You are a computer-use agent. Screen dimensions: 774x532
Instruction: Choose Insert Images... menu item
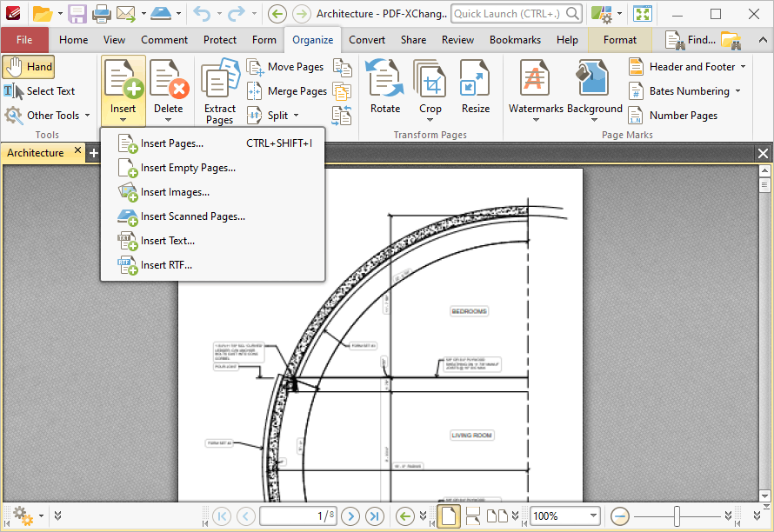click(213, 192)
